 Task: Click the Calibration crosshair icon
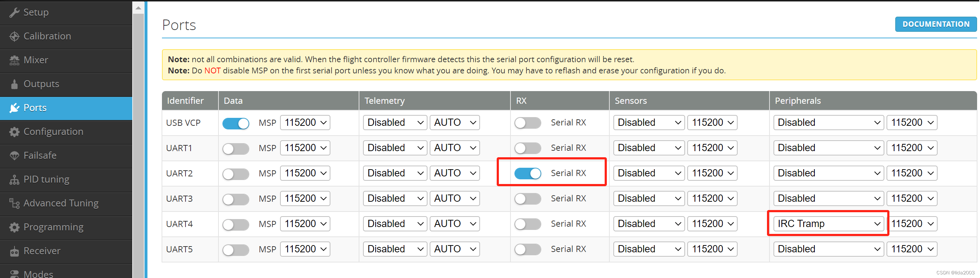tap(14, 37)
